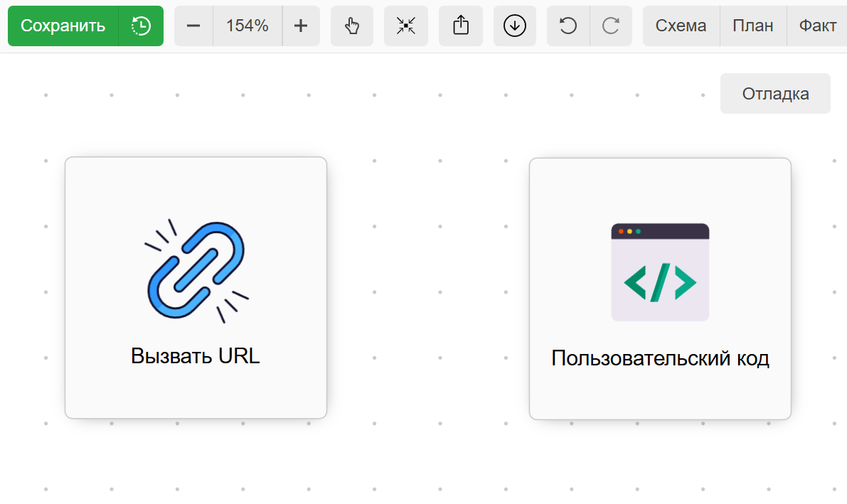Switch to the План tab

753,26
